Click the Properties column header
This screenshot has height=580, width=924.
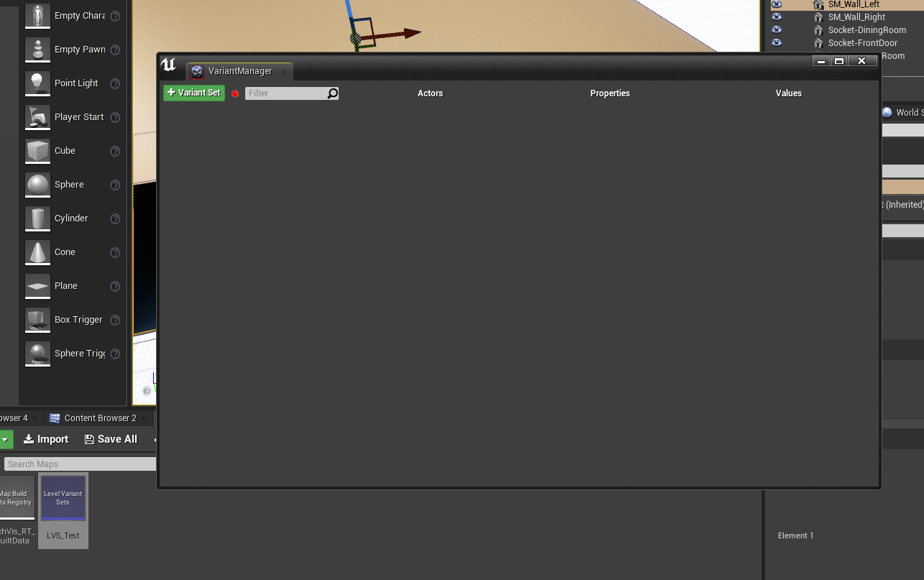tap(610, 93)
